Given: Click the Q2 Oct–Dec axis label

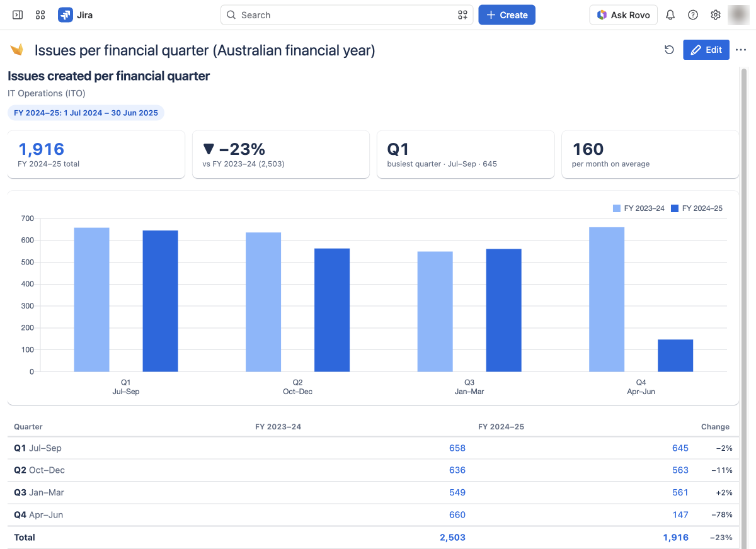Looking at the screenshot, I should (x=297, y=387).
